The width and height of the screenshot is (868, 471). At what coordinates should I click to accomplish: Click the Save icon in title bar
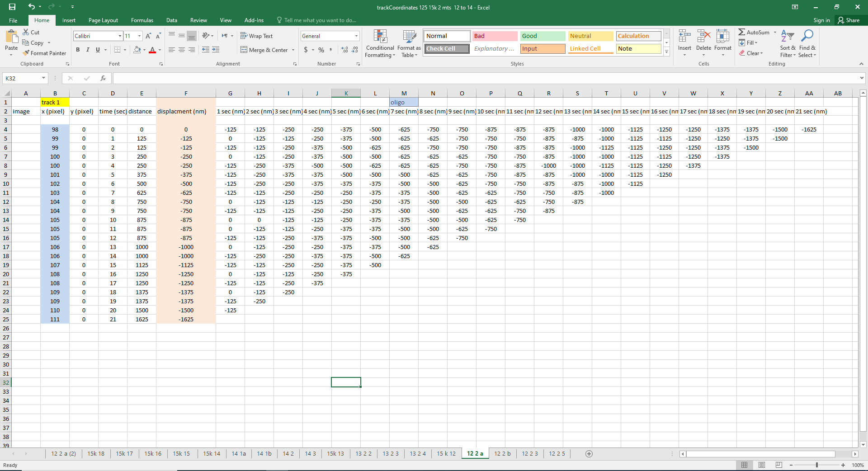pos(12,7)
